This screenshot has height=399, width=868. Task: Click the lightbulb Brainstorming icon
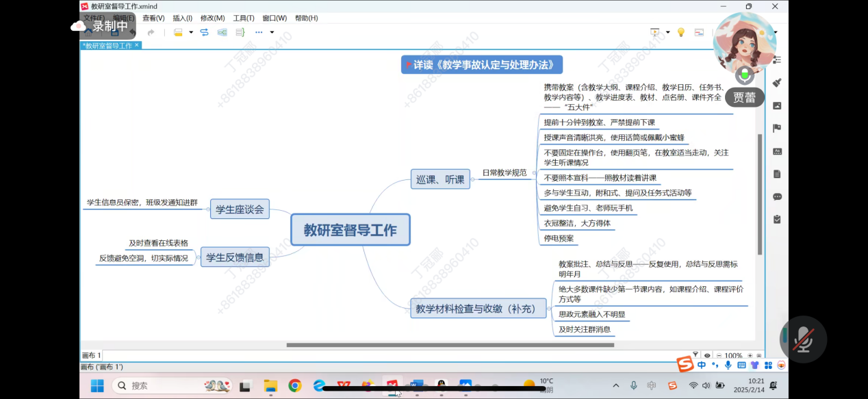coord(681,32)
